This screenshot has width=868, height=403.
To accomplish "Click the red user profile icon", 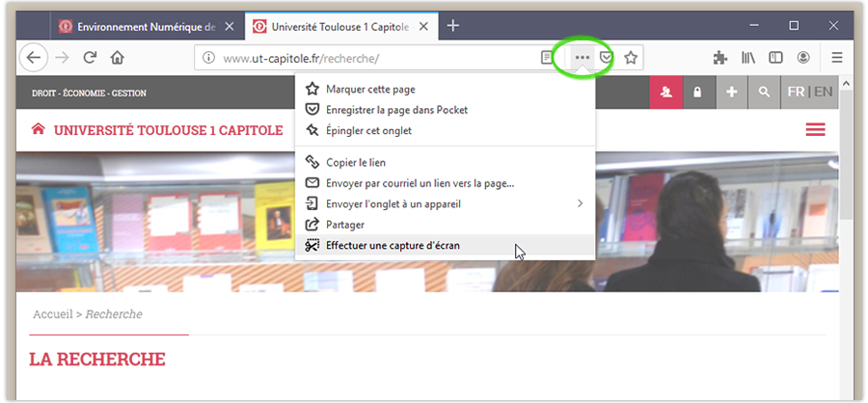I will (x=666, y=93).
